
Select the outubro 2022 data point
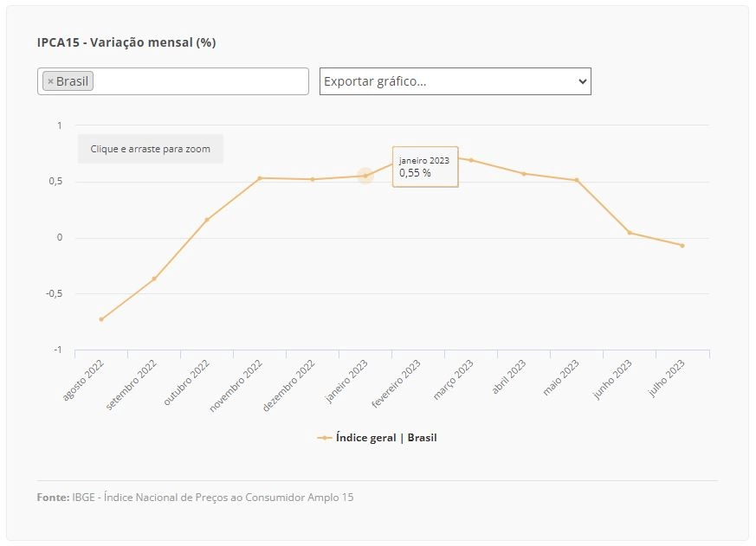pos(207,220)
